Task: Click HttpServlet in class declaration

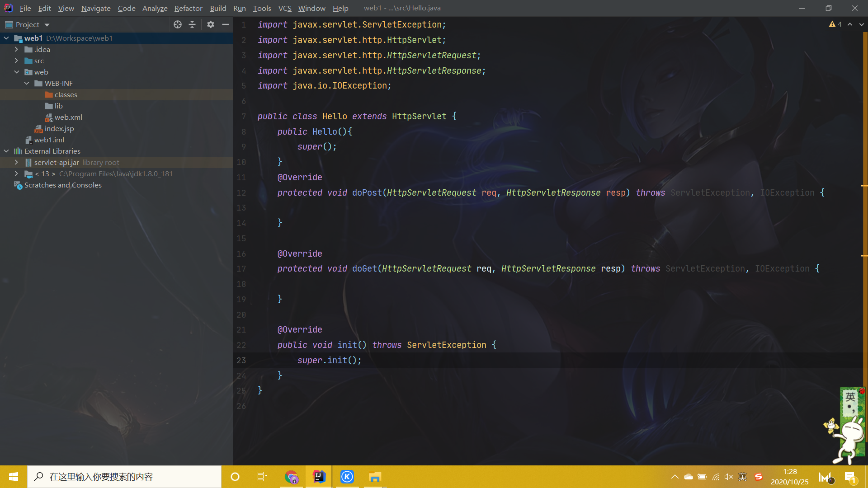Action: point(419,116)
